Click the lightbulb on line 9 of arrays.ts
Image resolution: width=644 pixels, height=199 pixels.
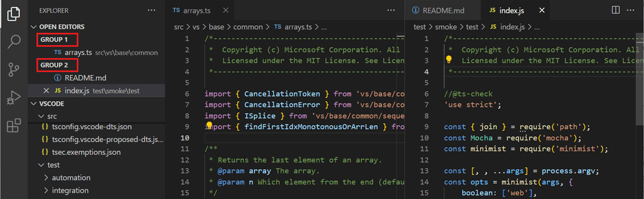pos(209,125)
